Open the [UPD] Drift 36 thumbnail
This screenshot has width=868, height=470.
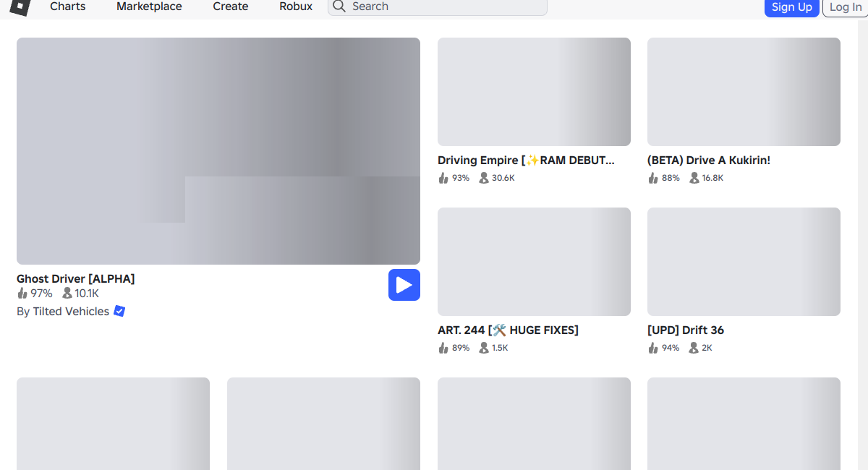coord(744,262)
